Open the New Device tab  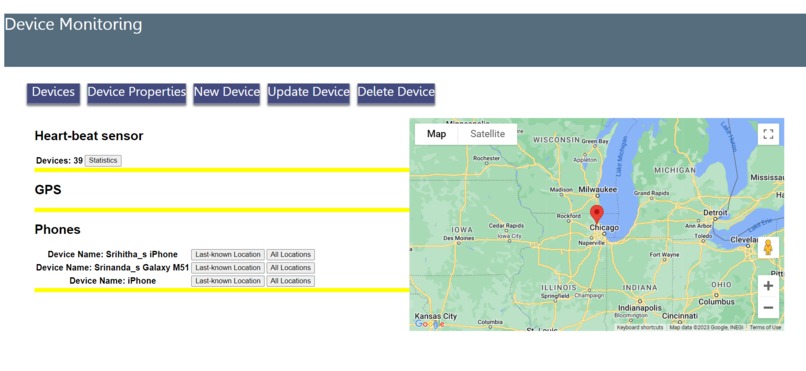227,93
